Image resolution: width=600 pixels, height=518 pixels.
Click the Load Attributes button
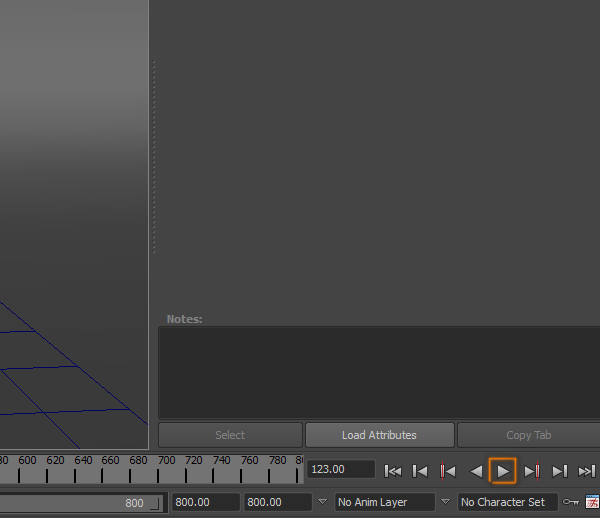pos(379,435)
